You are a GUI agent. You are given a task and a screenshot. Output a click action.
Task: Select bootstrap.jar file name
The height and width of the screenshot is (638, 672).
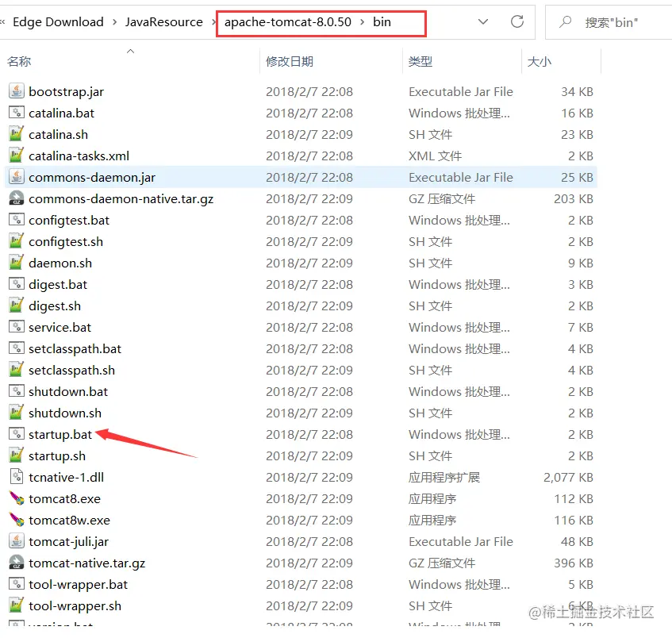tap(67, 91)
